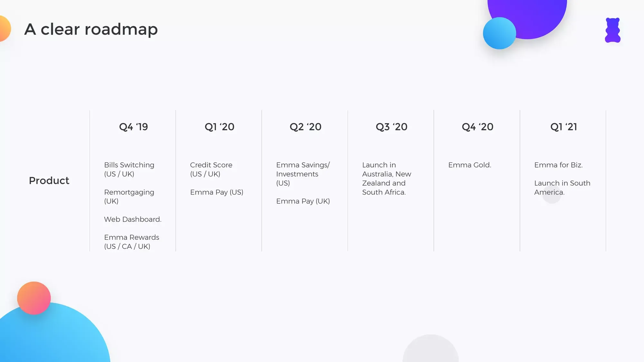The image size is (644, 362).
Task: Select the Q4 '19 column header
Action: pyautogui.click(x=134, y=127)
